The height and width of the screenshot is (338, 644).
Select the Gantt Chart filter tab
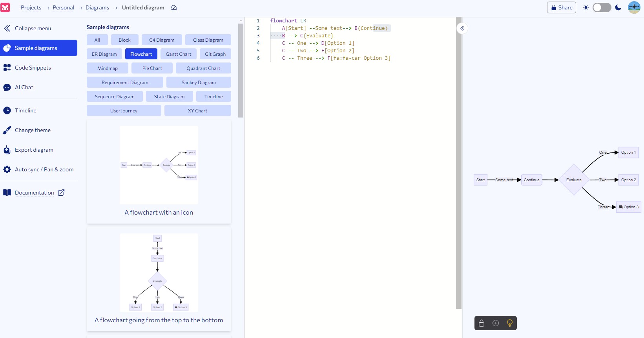pos(178,54)
